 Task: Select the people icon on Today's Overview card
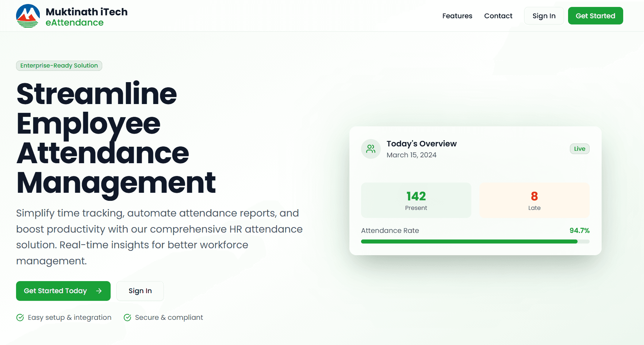tap(371, 149)
